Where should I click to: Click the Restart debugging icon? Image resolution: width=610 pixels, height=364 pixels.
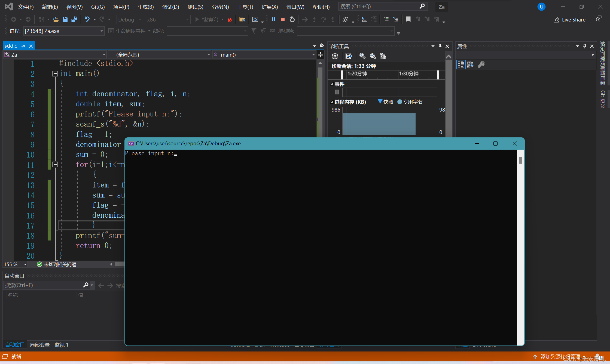(x=292, y=19)
